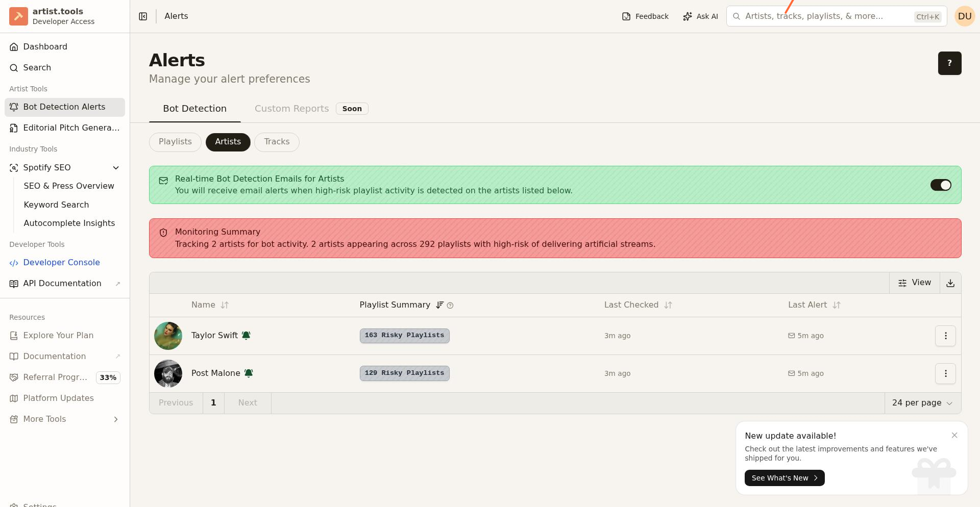The height and width of the screenshot is (507, 980).
Task: Click Post Malone's avatar thumbnail
Action: 168,373
